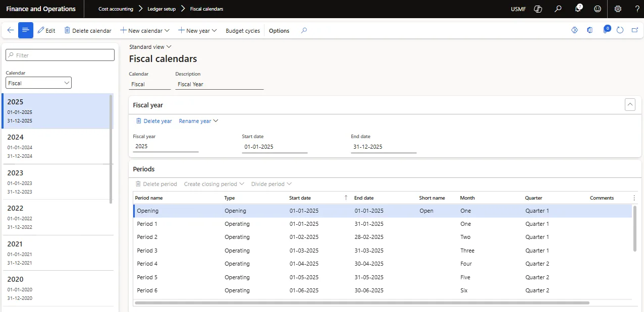Click the periods grid vertical scrollbar
644x312 pixels.
(635, 228)
